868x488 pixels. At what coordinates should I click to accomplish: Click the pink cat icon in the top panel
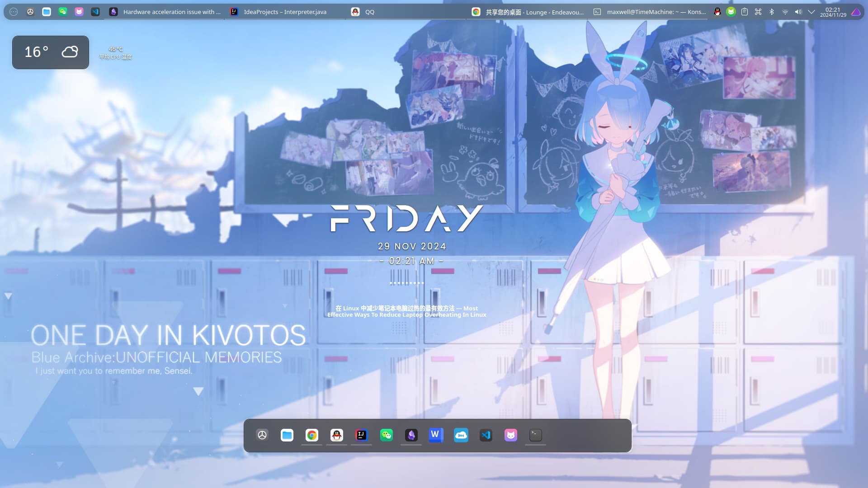(79, 12)
